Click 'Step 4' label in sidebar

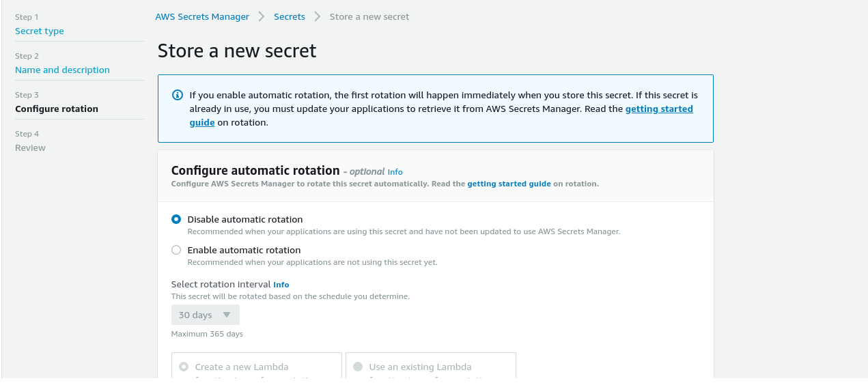pos(27,134)
